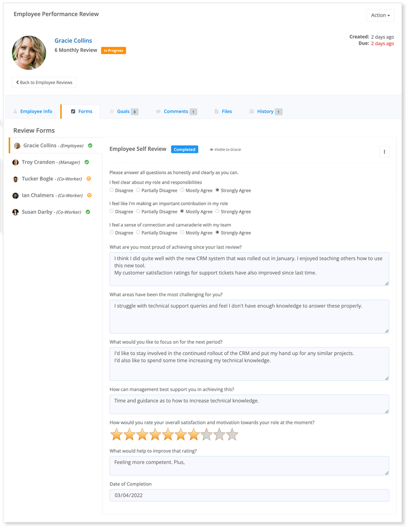Open Gracie Collins profile link
This screenshot has width=410, height=532.
(73, 41)
